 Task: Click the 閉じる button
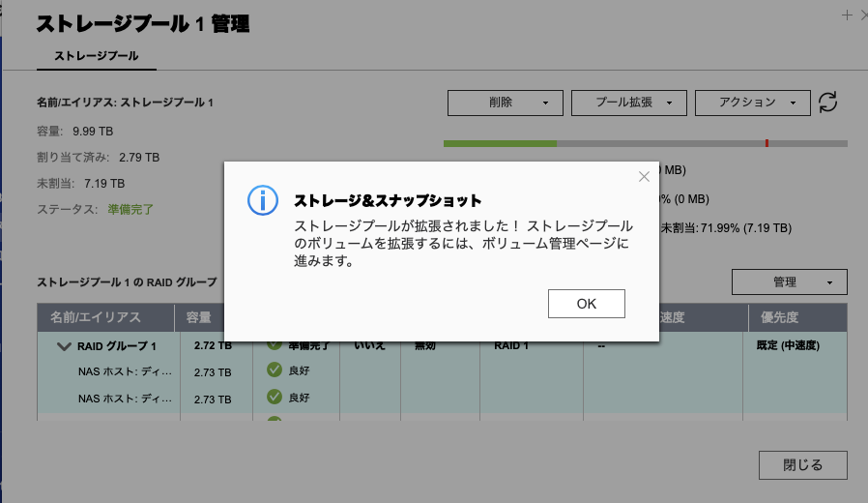click(x=802, y=464)
